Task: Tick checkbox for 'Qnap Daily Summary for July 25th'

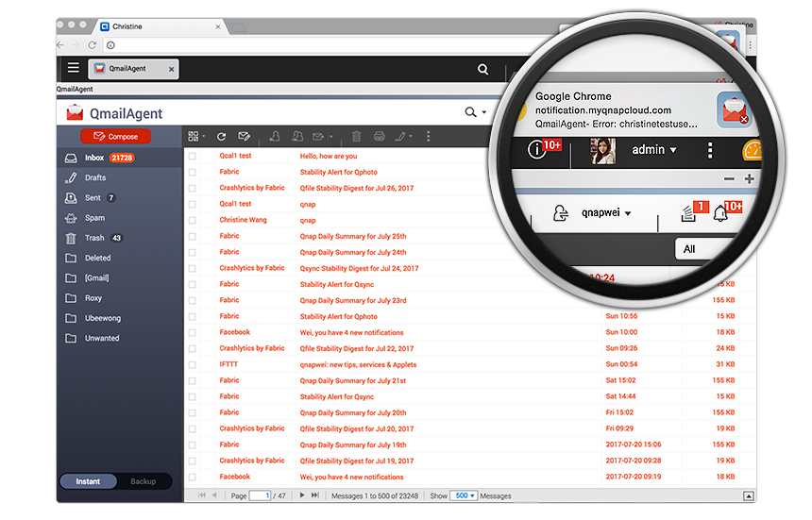Action: [x=192, y=236]
